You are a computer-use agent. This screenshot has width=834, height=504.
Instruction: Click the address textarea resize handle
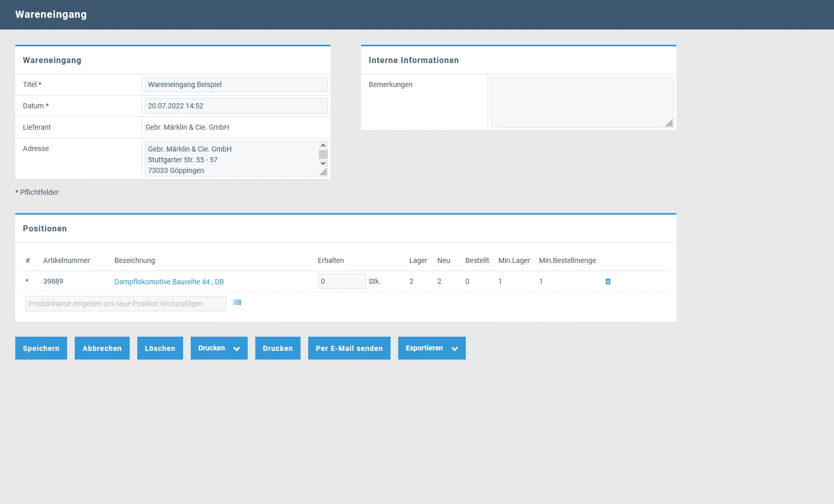coord(323,172)
